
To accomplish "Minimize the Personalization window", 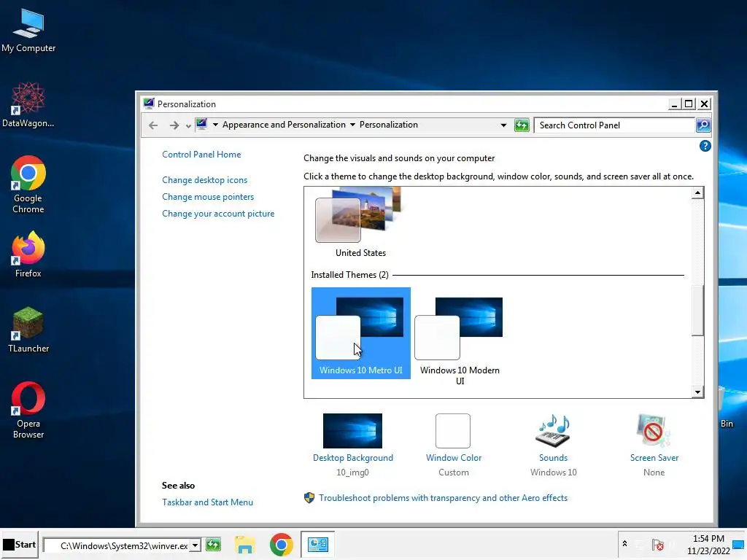I will (673, 104).
